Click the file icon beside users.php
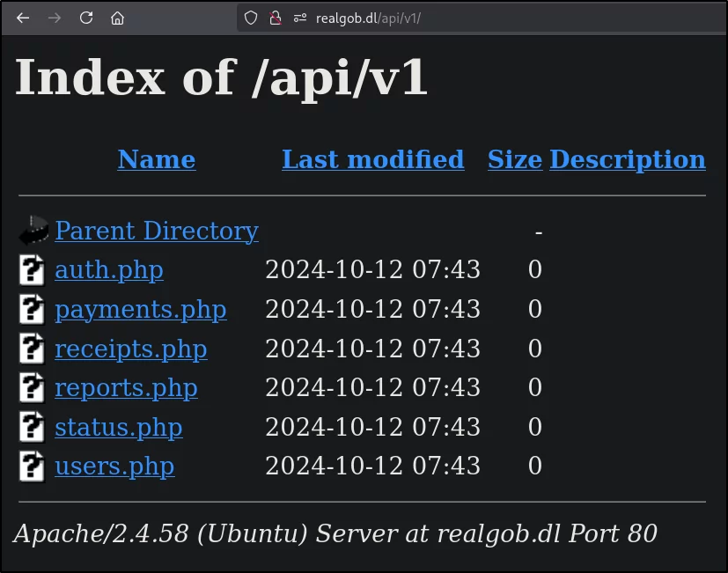The height and width of the screenshot is (573, 728). point(32,466)
